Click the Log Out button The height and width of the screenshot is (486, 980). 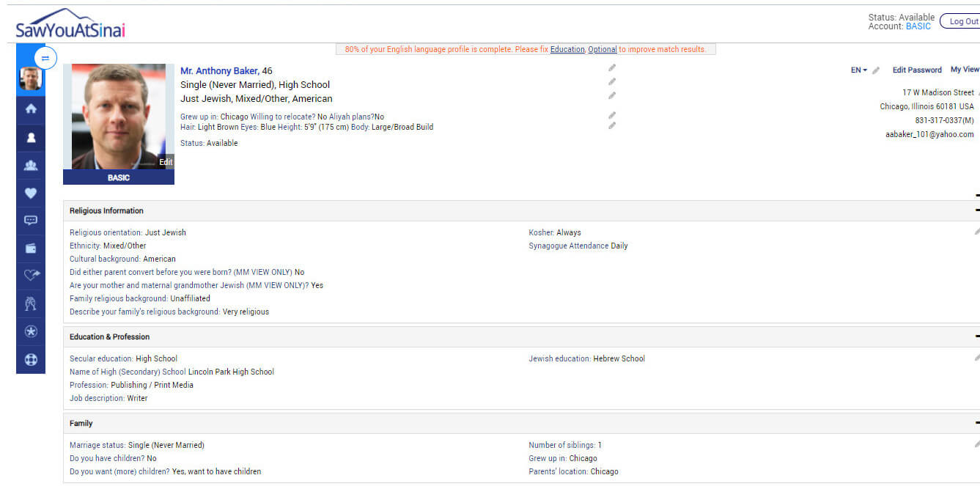961,21
